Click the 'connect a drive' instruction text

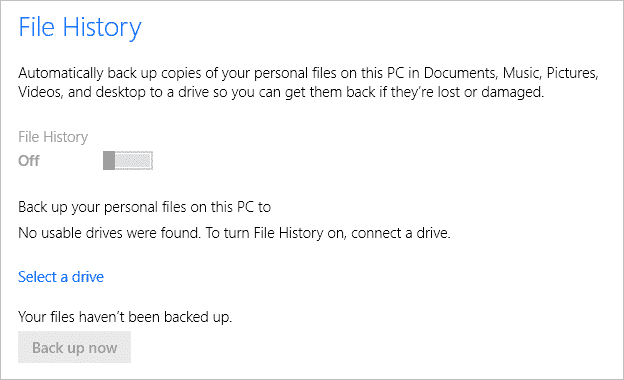[x=400, y=233]
